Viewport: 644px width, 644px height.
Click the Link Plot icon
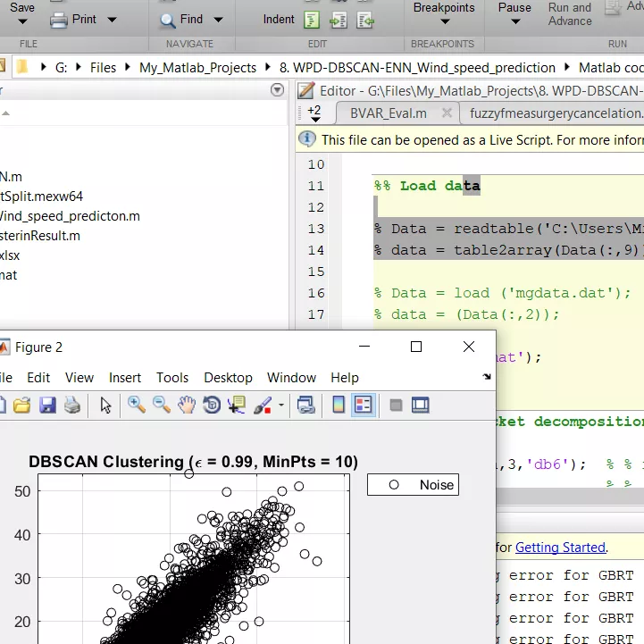tap(306, 405)
